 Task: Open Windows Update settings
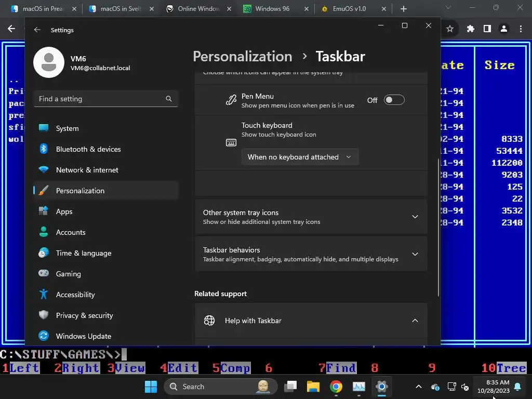click(106, 336)
